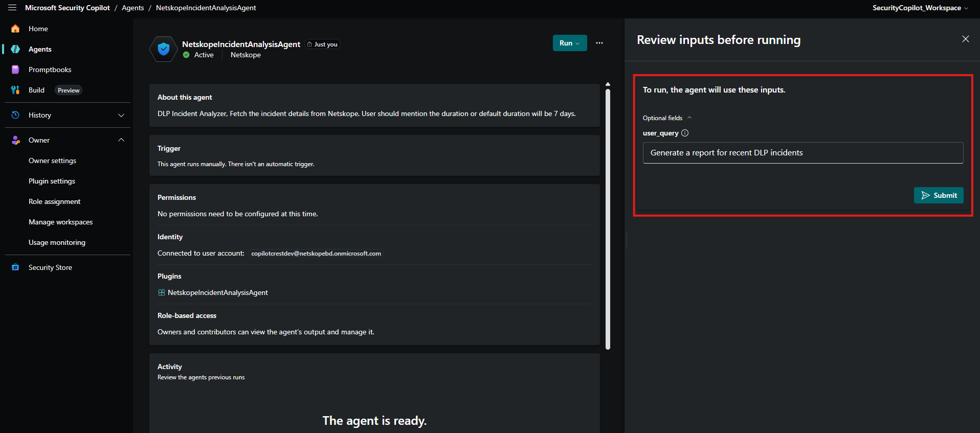
Task: Click the panel title Review inputs before running
Action: [719, 40]
